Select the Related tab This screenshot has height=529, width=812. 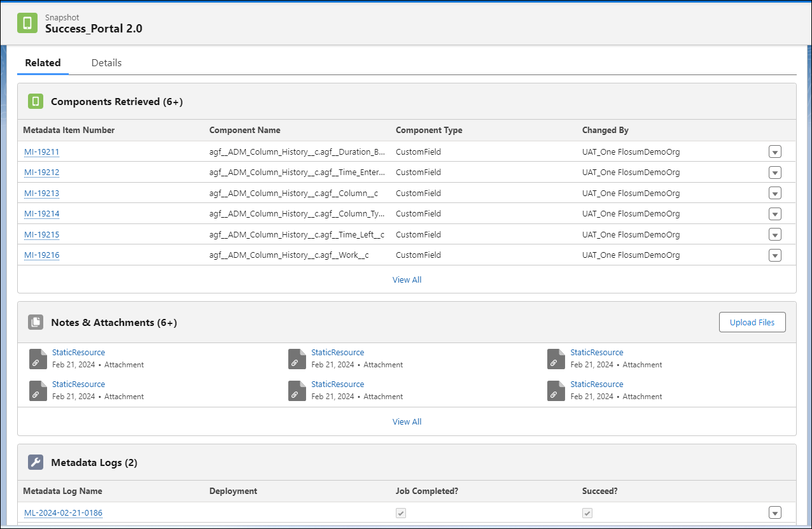pyautogui.click(x=43, y=63)
